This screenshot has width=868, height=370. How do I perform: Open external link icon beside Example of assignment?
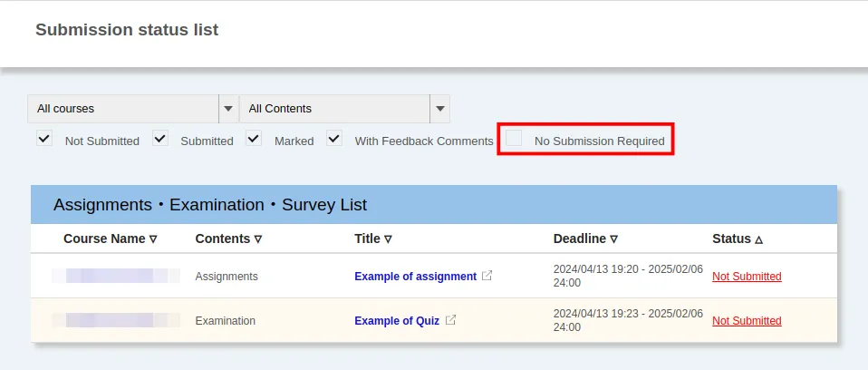pos(487,276)
